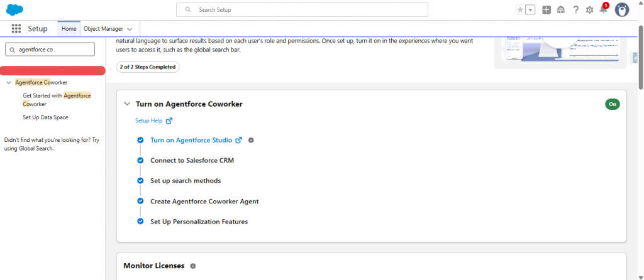Screen dimensions: 644x280
Task: Click the Salesforce cloud logo
Action: (15, 9)
